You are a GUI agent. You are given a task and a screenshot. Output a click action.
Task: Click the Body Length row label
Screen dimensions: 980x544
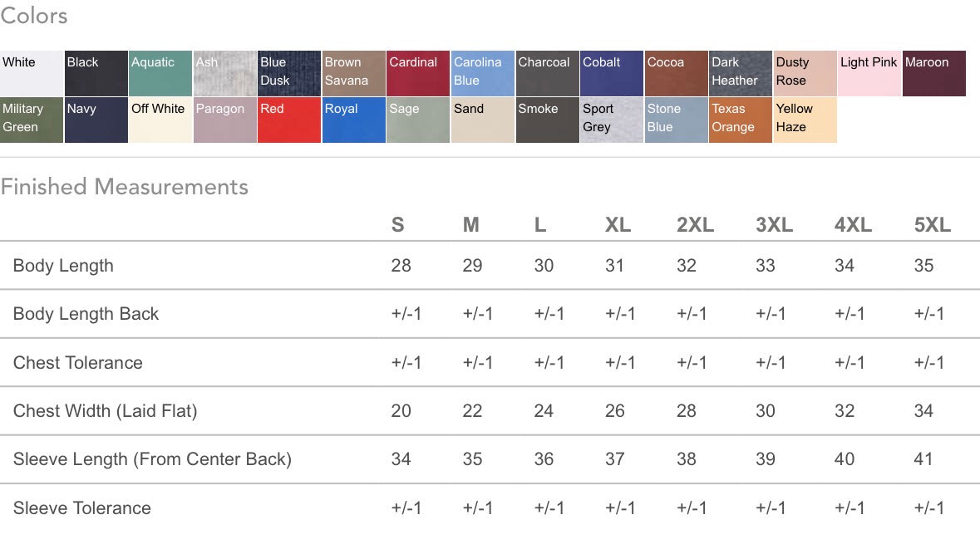coord(63,266)
